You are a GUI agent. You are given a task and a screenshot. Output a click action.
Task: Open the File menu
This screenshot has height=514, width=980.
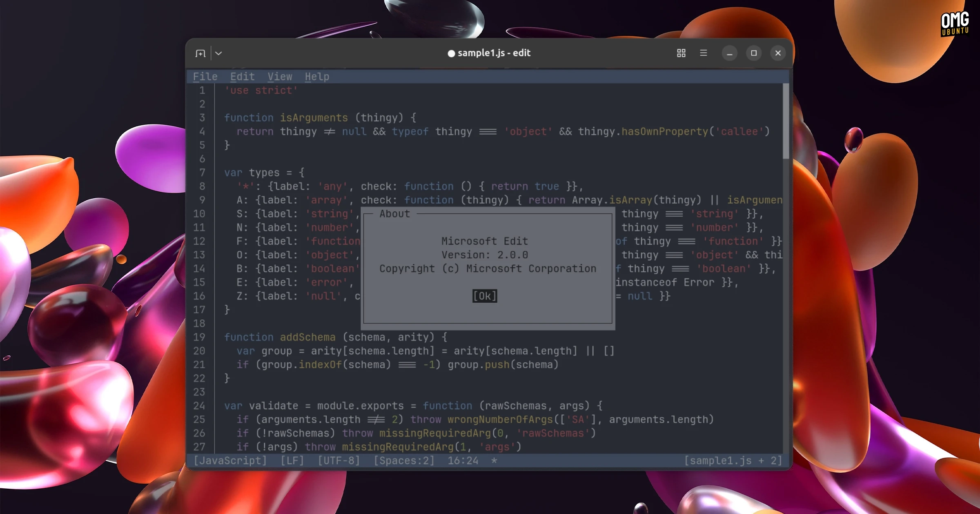205,77
